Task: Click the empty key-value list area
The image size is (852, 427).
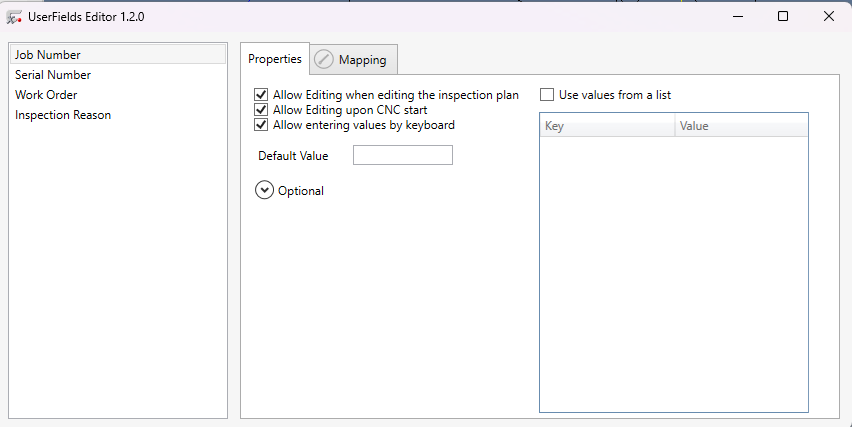Action: pyautogui.click(x=673, y=270)
